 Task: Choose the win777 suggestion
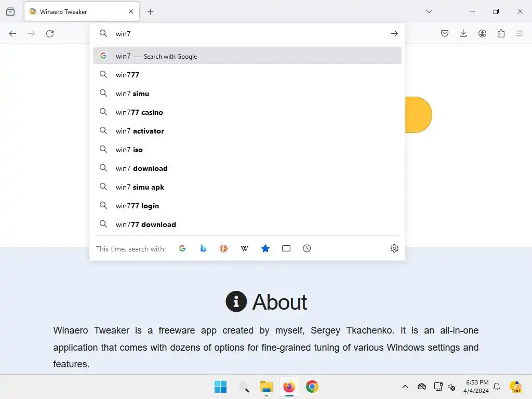[247, 75]
